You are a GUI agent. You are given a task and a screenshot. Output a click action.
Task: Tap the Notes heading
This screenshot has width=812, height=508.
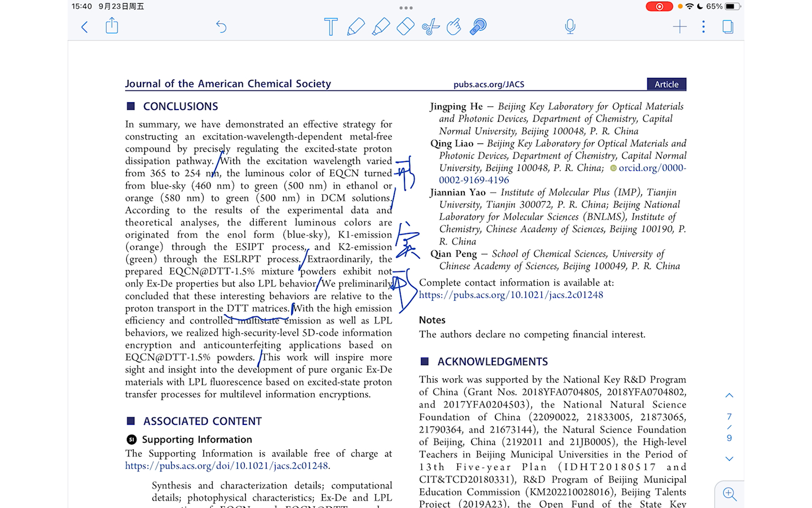[432, 320]
